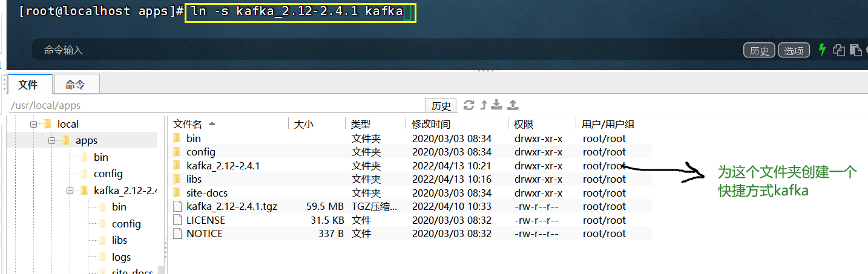Screen dimensions: 868x274
Task: Select site-docs in file list
Action: pos(207,193)
